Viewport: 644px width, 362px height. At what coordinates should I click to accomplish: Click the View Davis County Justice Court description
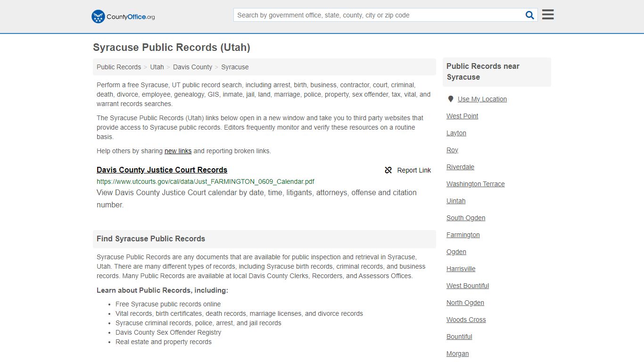[256, 198]
